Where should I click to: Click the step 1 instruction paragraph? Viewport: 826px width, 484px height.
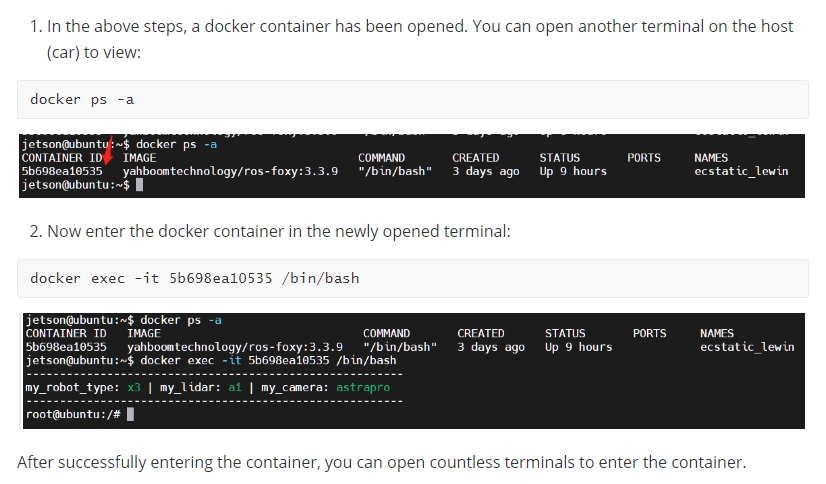point(412,38)
